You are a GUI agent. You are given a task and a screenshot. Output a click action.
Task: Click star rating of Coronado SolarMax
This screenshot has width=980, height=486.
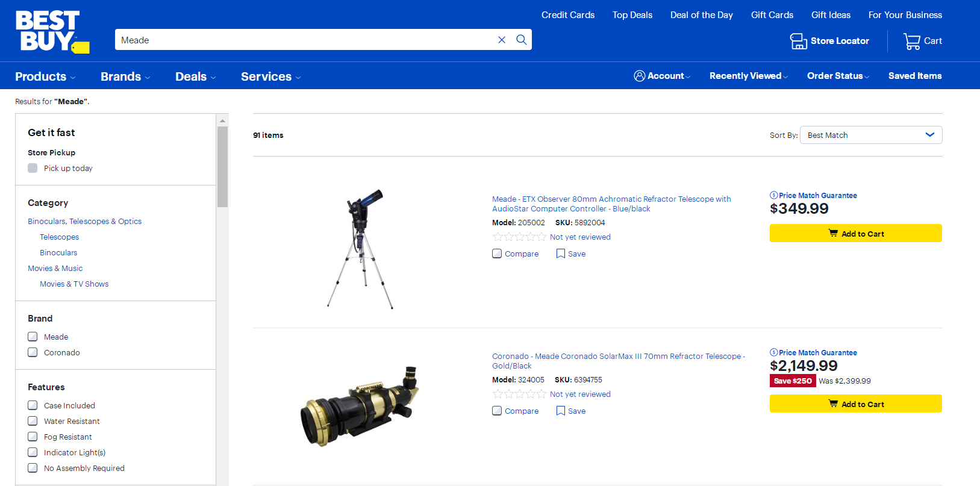[x=519, y=394]
